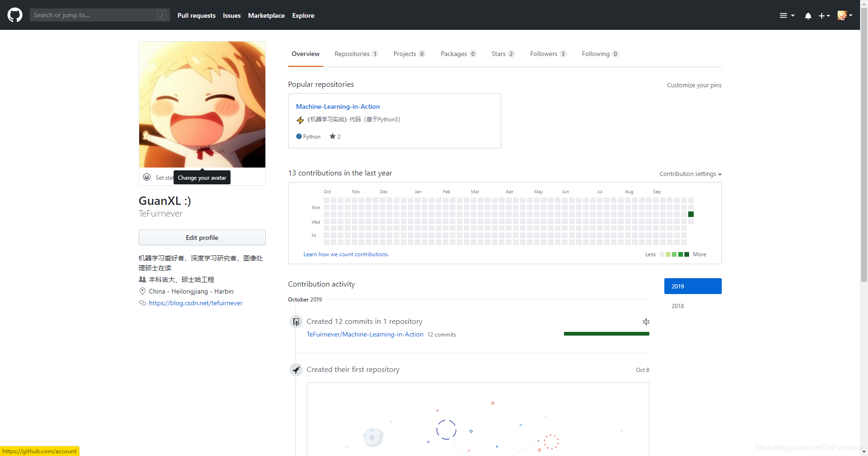Click the organization people icon
Image resolution: width=868 pixels, height=456 pixels.
pos(142,279)
